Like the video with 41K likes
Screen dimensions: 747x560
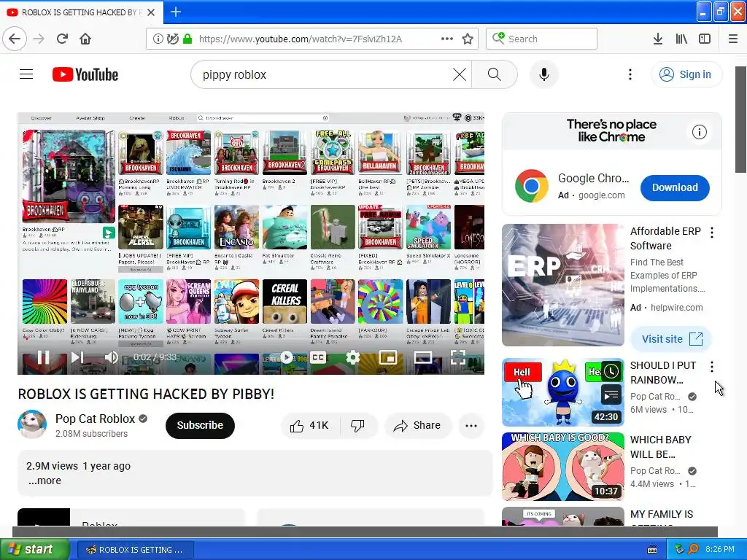click(x=310, y=425)
